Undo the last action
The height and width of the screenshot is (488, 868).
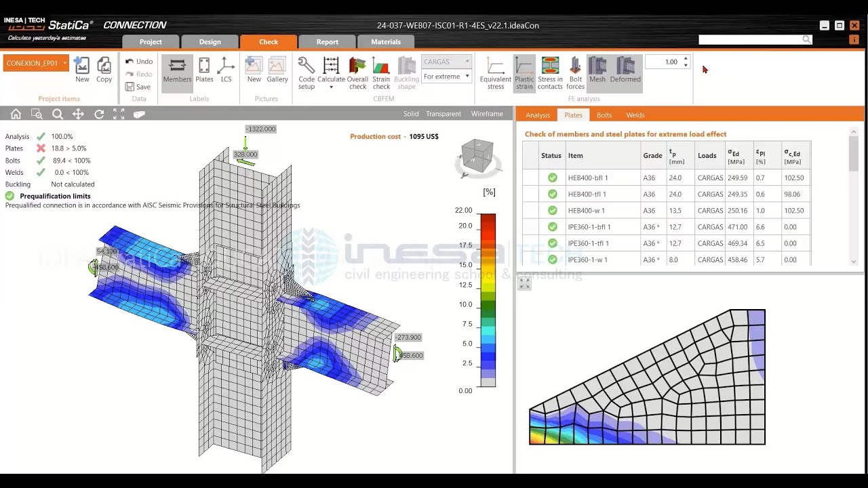[139, 61]
